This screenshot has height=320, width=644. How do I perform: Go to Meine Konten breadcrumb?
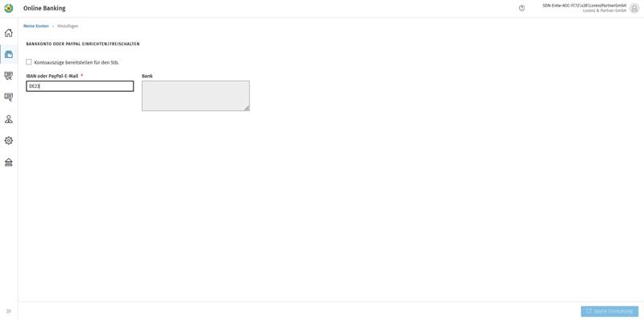tap(36, 26)
